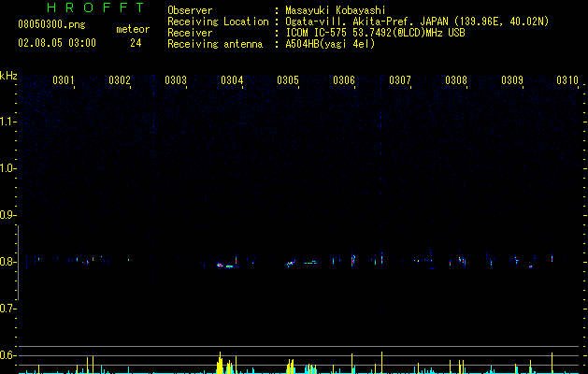Click the 0.8 kHz axis label

7,262
